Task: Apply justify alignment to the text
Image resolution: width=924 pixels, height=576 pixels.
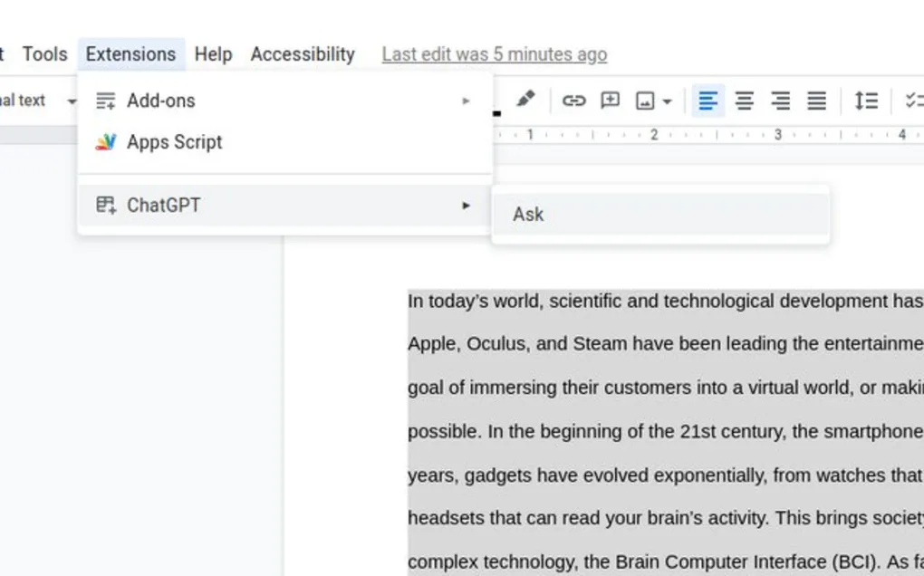Action: pyautogui.click(x=816, y=101)
